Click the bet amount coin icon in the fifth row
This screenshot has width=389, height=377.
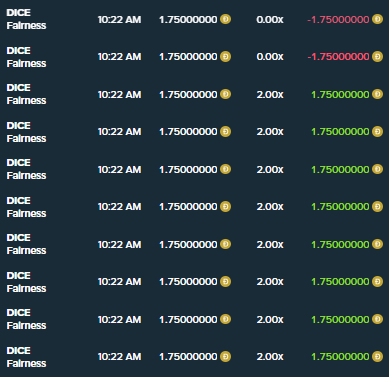point(225,169)
